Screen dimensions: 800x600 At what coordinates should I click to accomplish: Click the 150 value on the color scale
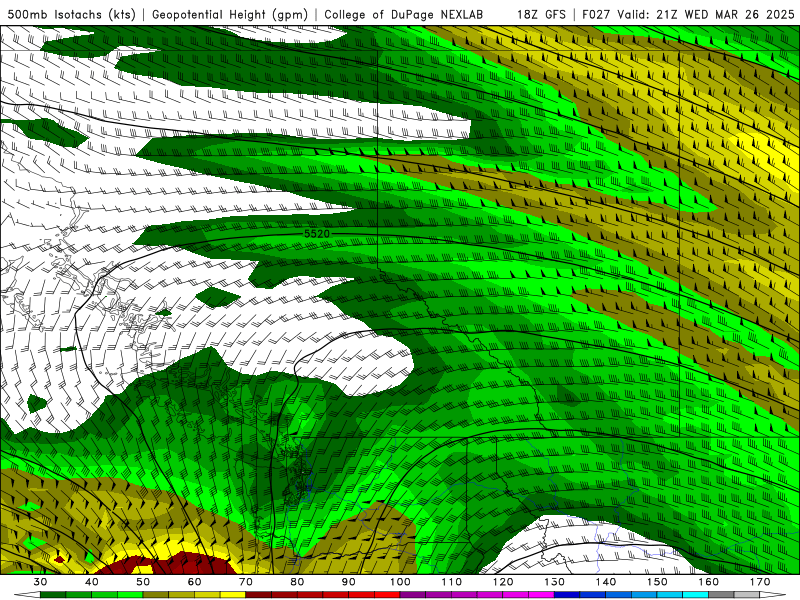tap(657, 582)
